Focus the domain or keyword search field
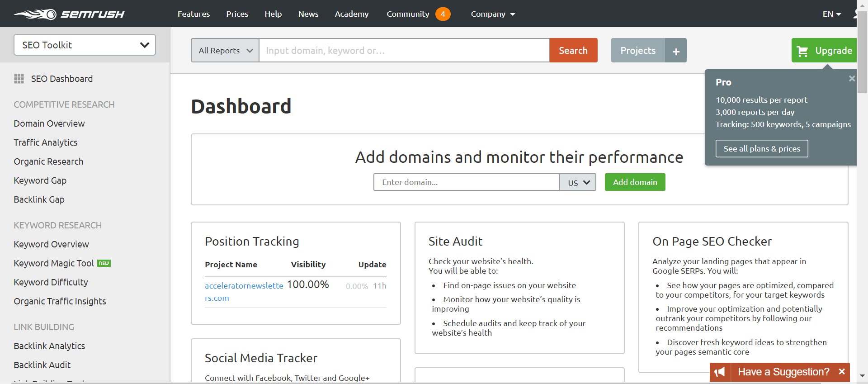Screen dimensions: 868x384 (x=404, y=50)
